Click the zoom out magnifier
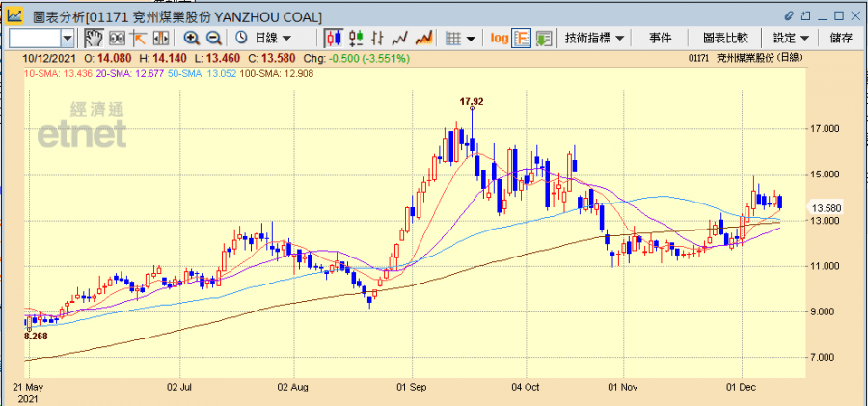The height and width of the screenshot is (406, 868). [214, 38]
